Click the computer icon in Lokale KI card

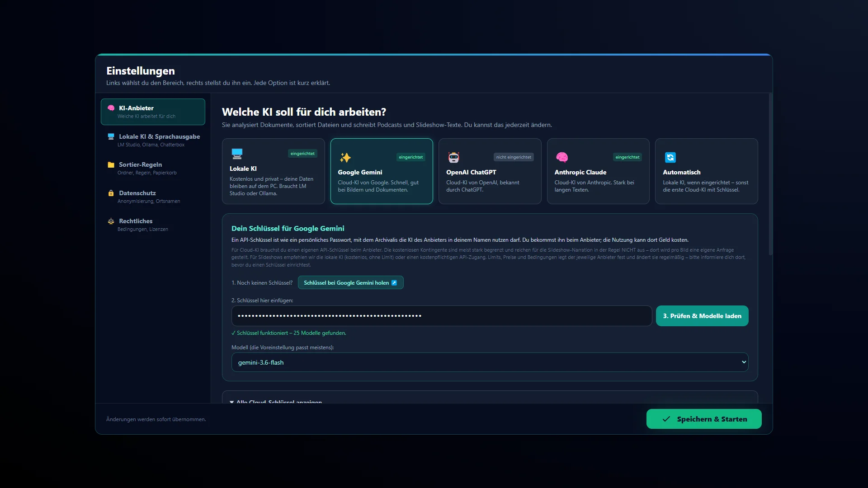click(x=237, y=154)
